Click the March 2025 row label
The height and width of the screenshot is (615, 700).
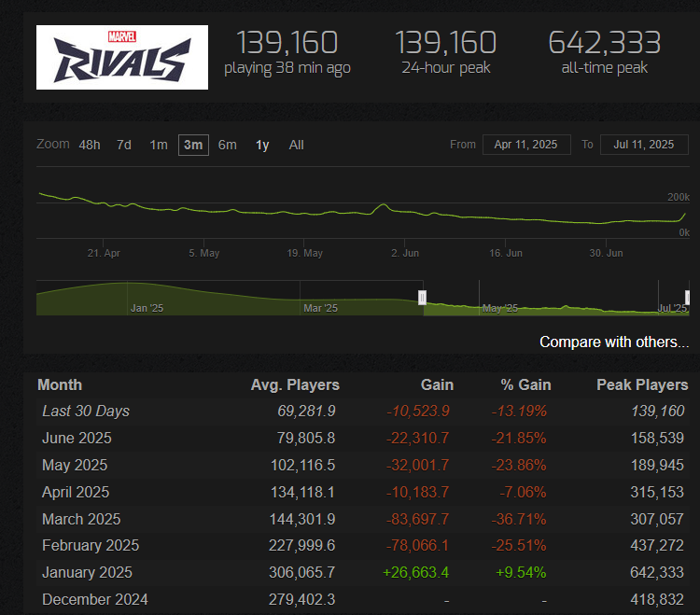(x=81, y=519)
